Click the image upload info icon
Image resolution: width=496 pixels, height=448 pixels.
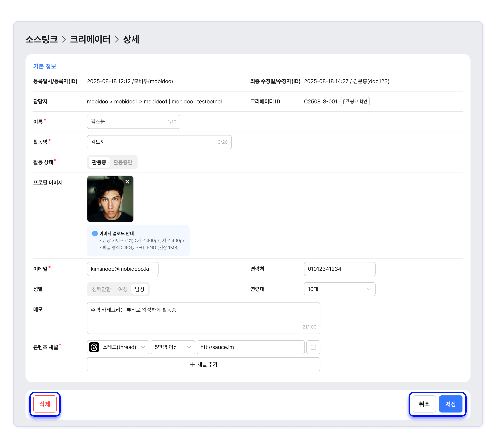[x=95, y=233]
